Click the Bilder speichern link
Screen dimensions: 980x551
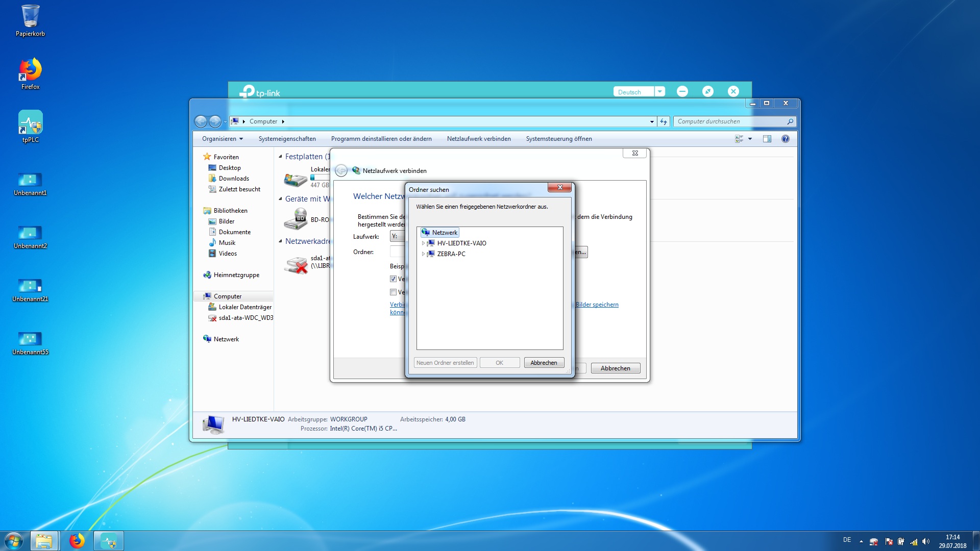coord(597,305)
